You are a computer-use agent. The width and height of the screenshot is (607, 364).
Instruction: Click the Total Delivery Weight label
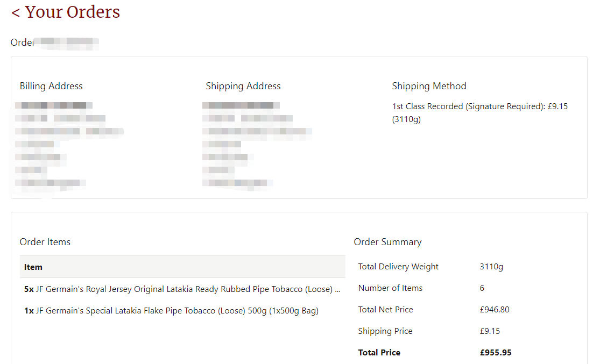point(398,267)
